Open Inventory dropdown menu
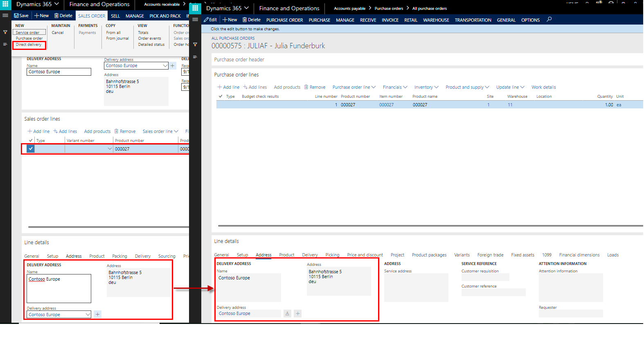The width and height of the screenshot is (644, 344). point(426,87)
